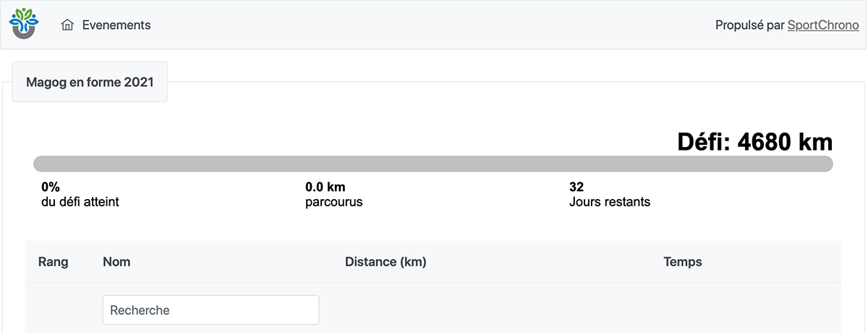
Task: Click the Défi: 4680 km heading
Action: tap(754, 142)
